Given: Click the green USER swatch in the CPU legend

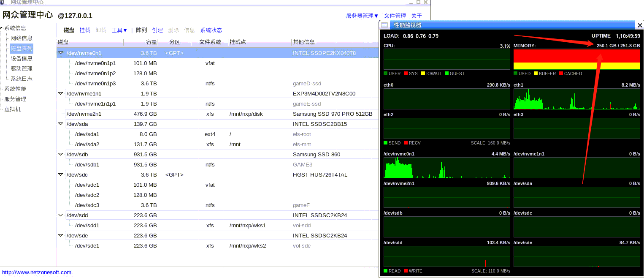Looking at the screenshot, I should click(x=385, y=74).
